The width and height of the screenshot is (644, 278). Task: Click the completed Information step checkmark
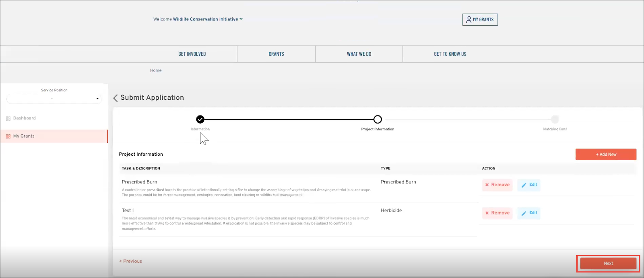coord(200,119)
